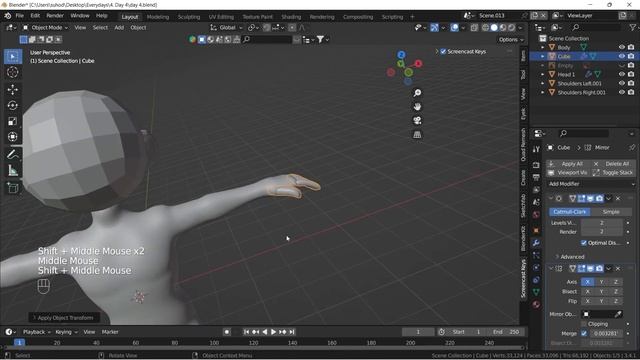Switch to the Shading workspace tab
640x360 pixels.
(291, 17)
